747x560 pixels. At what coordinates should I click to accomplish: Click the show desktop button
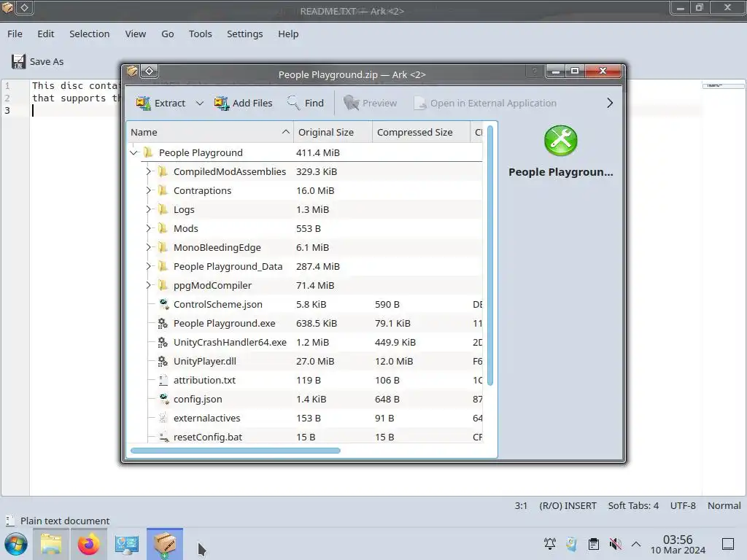pyautogui.click(x=728, y=544)
